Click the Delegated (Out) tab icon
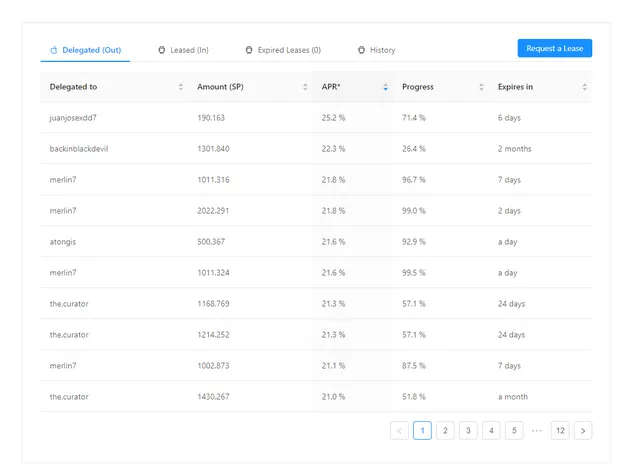This screenshot has width=640, height=470. (x=54, y=50)
